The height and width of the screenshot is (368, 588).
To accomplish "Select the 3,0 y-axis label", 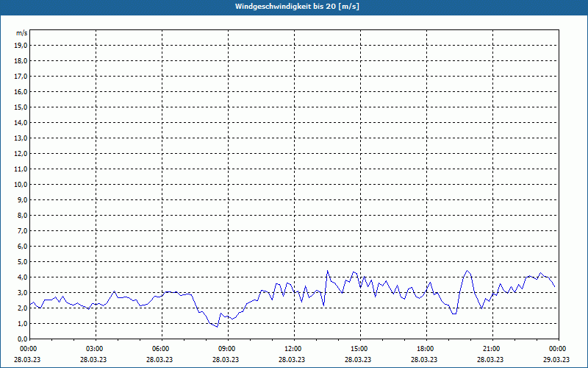I will (x=22, y=292).
